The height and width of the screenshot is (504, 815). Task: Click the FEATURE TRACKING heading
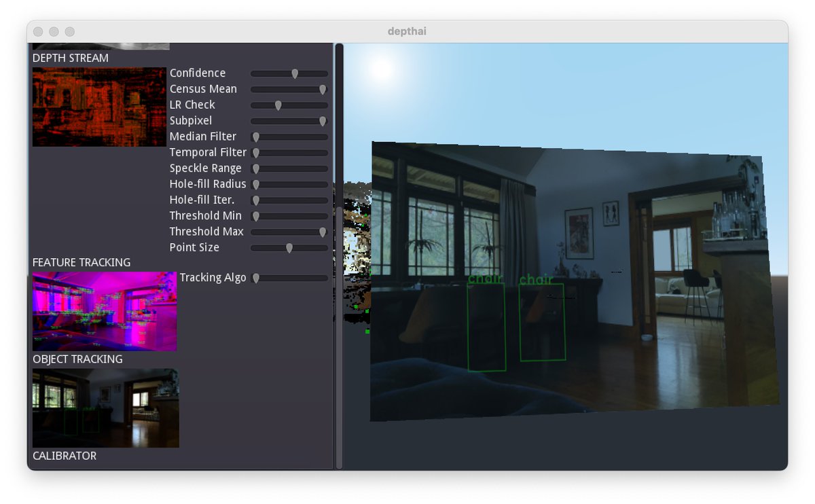(x=81, y=262)
